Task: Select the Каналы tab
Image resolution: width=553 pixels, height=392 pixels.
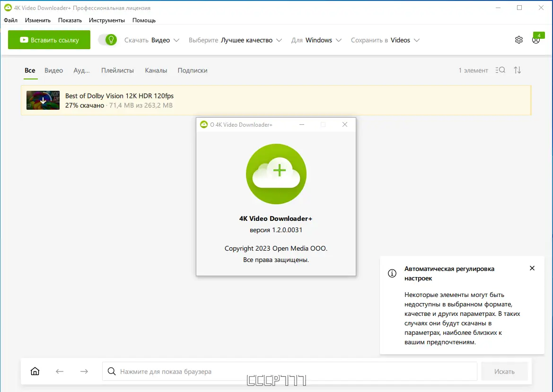Action: [156, 70]
